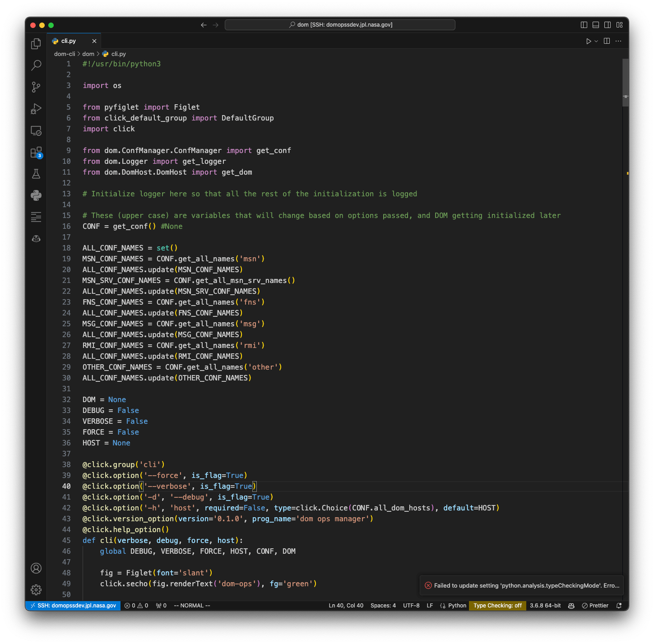The width and height of the screenshot is (654, 644).
Task: Click the SSH remote host status button
Action: point(73,606)
